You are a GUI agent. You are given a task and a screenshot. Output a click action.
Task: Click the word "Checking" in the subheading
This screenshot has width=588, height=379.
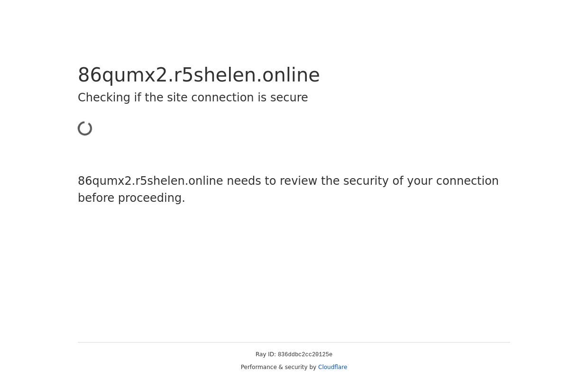[104, 98]
